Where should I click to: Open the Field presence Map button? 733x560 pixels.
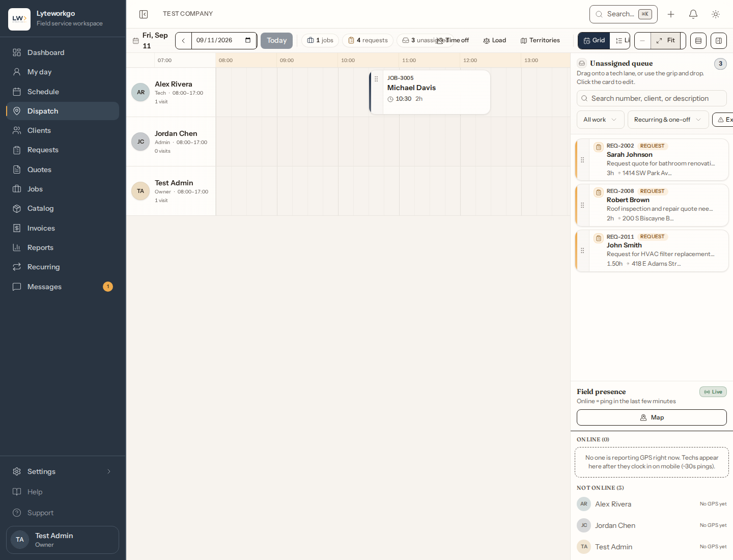652,417
